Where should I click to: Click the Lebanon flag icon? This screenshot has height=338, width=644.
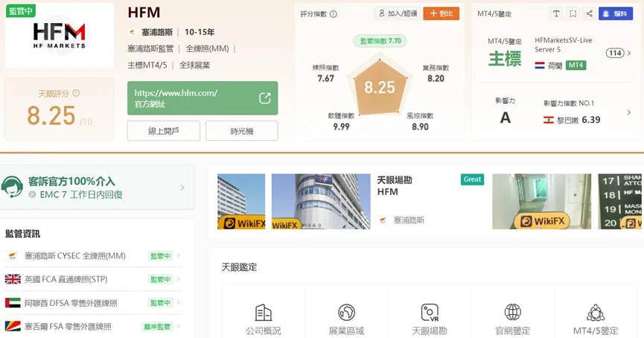point(548,120)
